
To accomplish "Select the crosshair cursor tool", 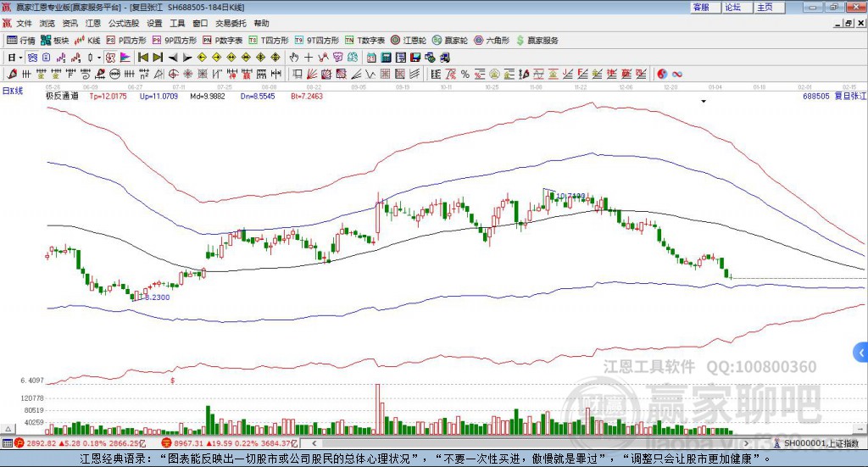I will click(x=309, y=57).
